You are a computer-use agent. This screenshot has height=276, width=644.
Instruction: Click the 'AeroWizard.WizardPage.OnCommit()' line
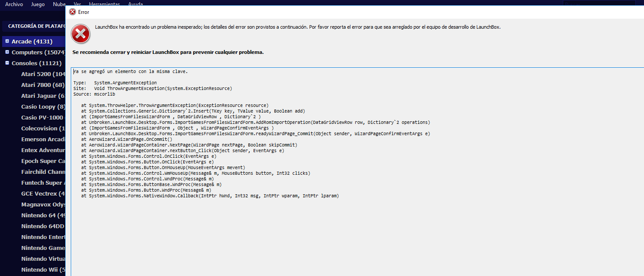coord(127,139)
